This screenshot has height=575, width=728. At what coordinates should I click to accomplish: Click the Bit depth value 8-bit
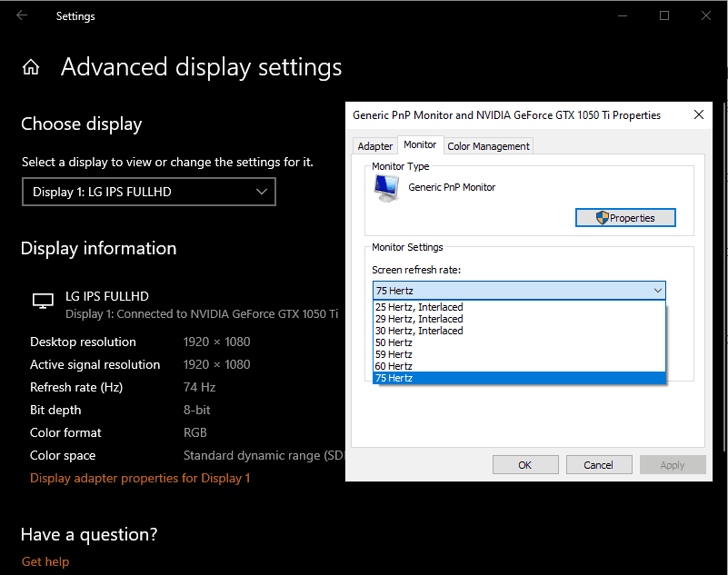click(x=197, y=410)
